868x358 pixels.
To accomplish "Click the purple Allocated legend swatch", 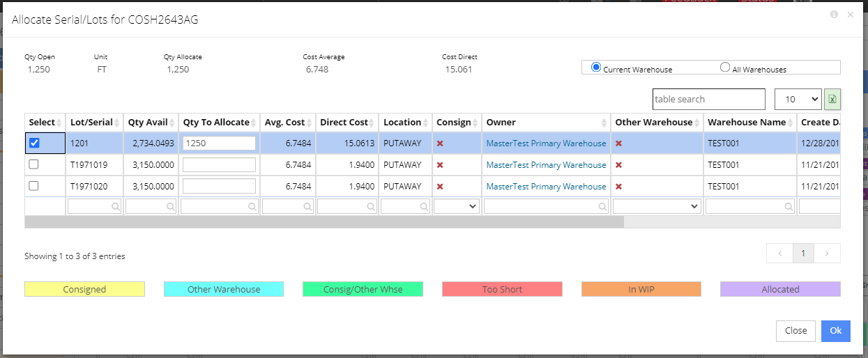I will tap(780, 289).
